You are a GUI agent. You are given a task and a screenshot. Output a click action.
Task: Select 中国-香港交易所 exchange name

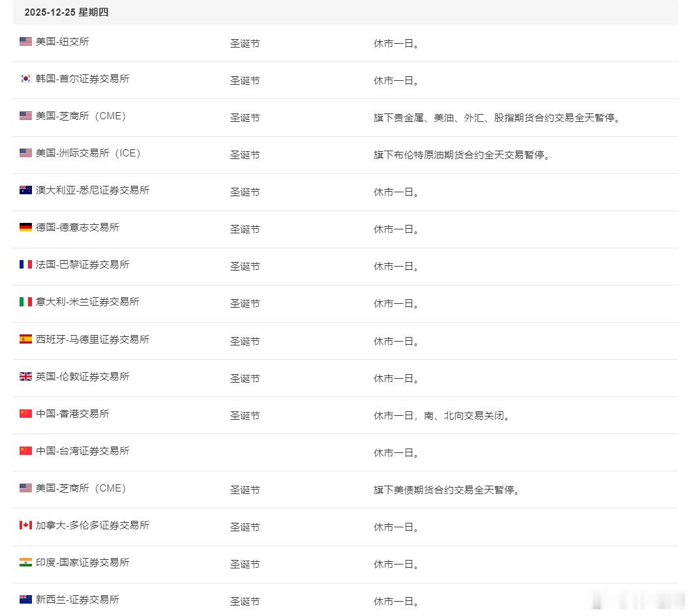tap(72, 414)
